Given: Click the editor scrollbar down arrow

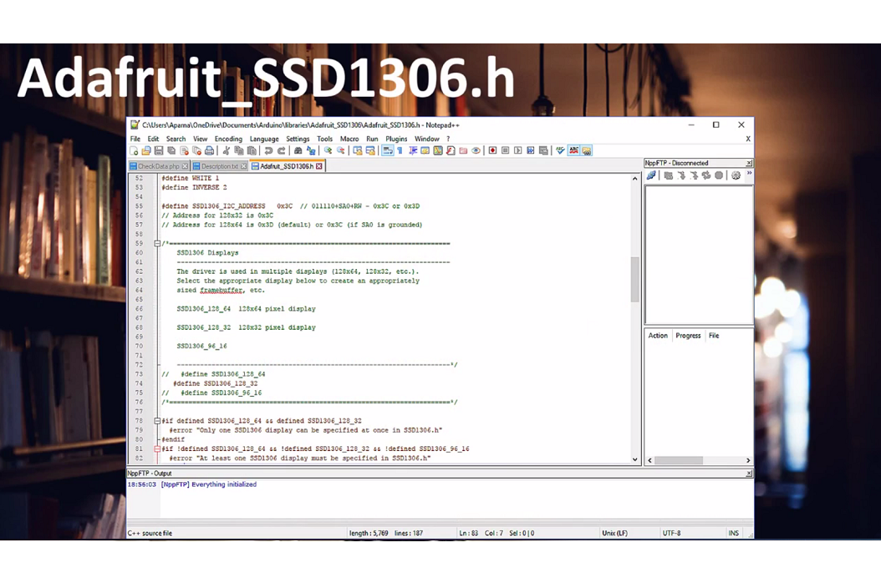Looking at the screenshot, I should tap(635, 459).
